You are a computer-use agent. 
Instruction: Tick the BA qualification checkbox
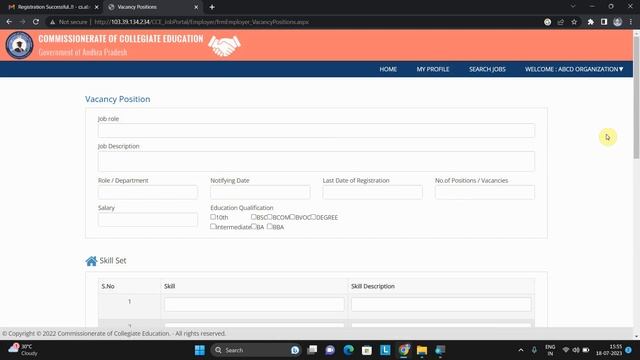[253, 226]
